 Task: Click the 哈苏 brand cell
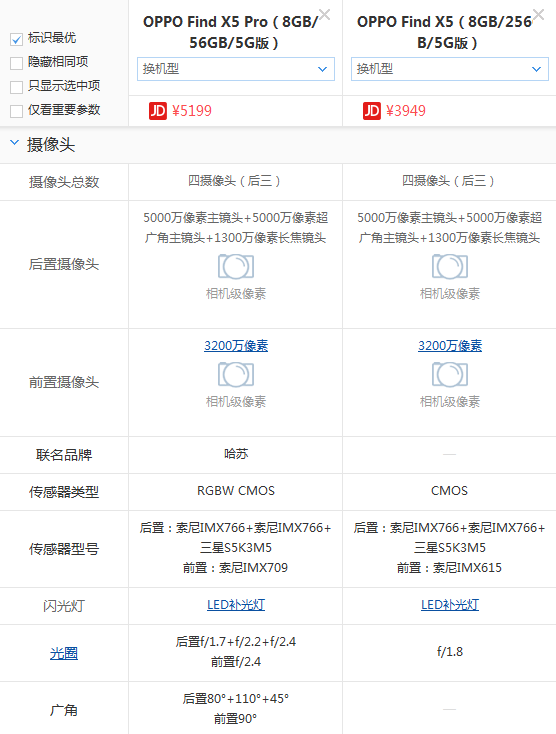[x=236, y=454]
